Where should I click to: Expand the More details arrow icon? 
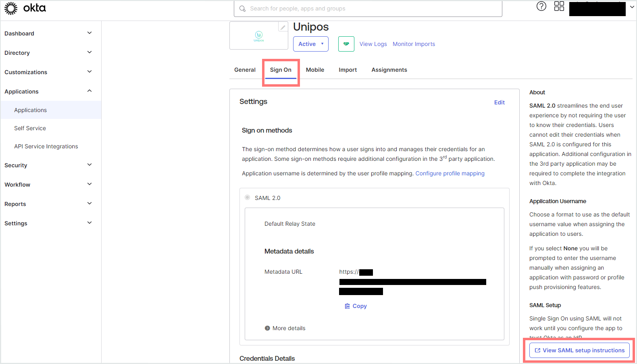(267, 328)
